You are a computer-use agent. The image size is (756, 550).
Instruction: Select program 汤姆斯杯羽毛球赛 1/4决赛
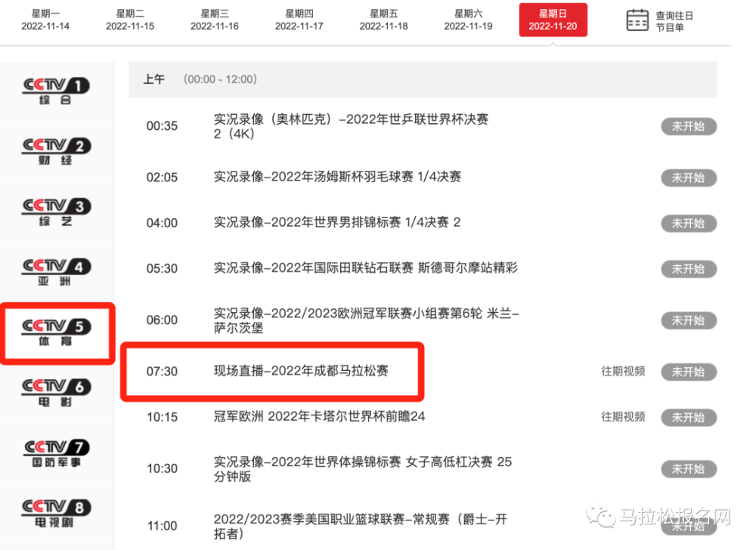(x=337, y=177)
